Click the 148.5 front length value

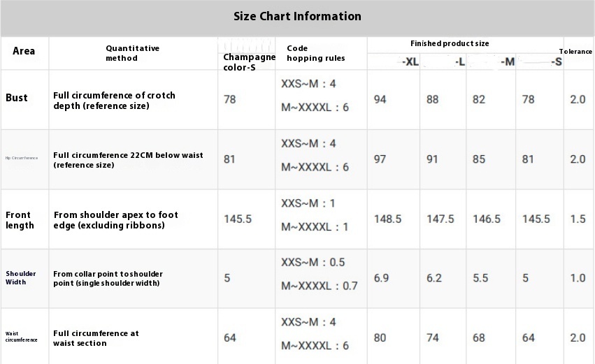point(387,219)
